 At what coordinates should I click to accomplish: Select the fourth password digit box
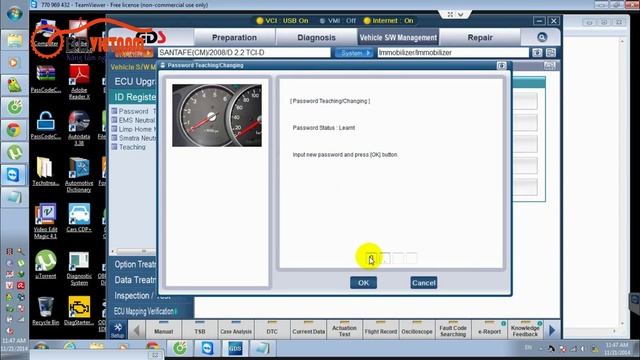(411, 258)
